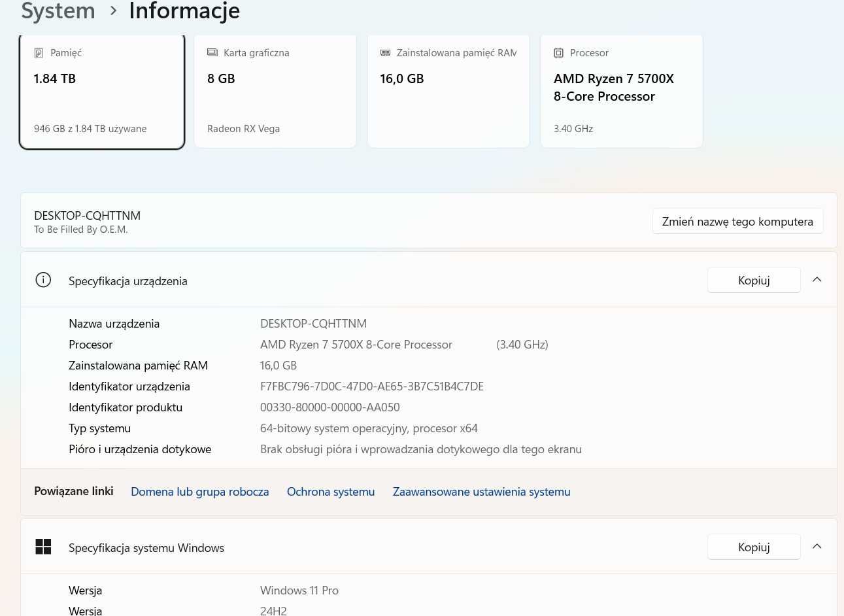Open the Ochrona systemu link
This screenshot has width=844, height=616.
click(331, 492)
